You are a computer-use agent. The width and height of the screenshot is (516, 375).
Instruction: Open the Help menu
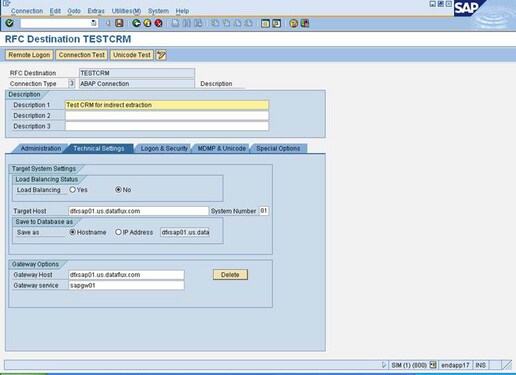[182, 11]
